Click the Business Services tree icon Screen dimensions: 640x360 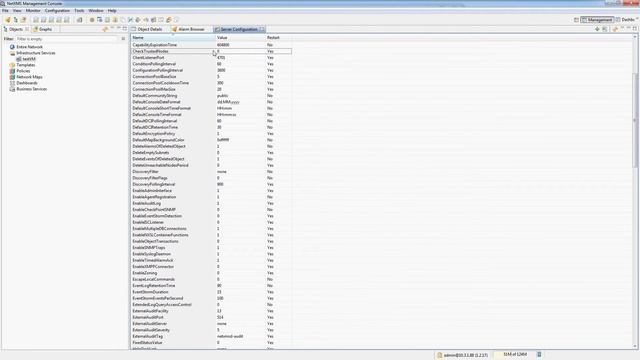click(12, 89)
